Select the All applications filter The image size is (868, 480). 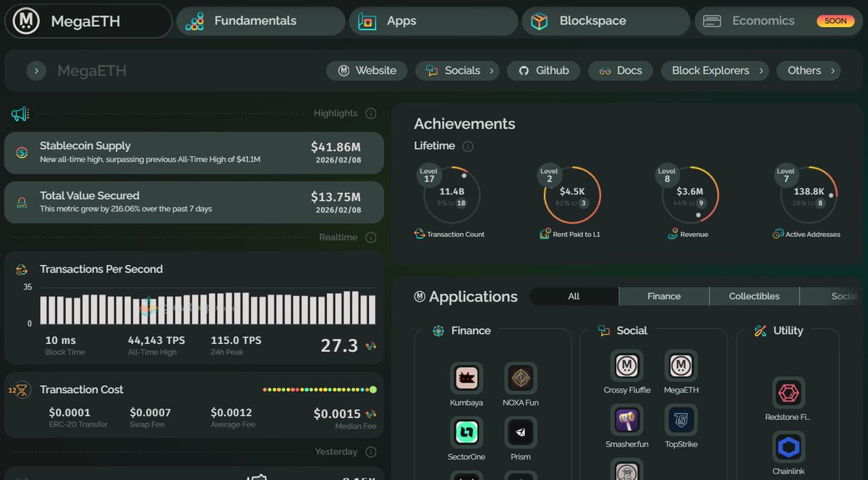[574, 296]
